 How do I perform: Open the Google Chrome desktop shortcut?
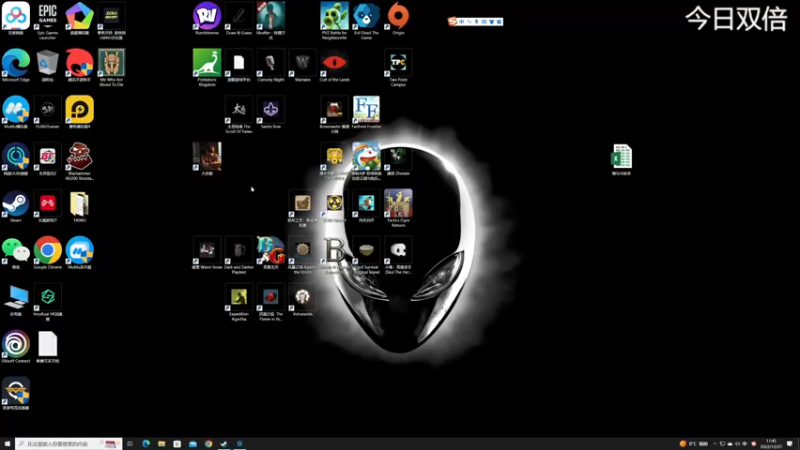47,253
